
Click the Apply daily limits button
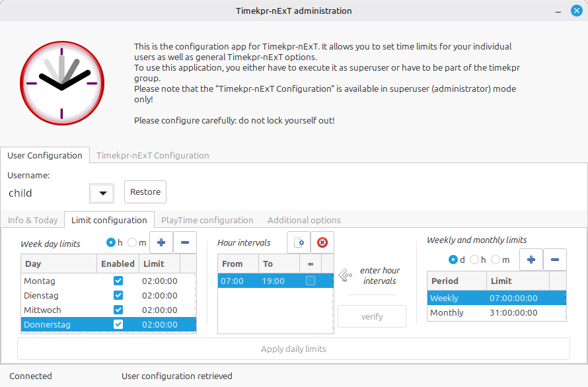tap(293, 349)
